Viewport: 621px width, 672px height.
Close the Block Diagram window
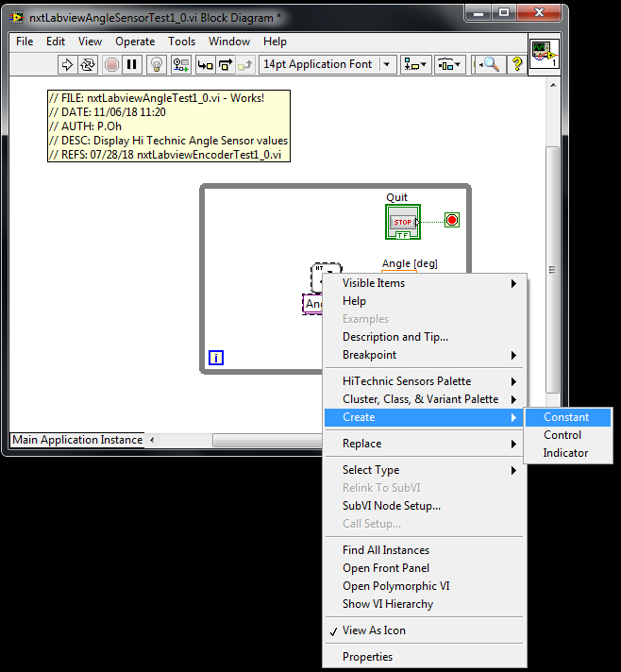pyautogui.click(x=539, y=13)
